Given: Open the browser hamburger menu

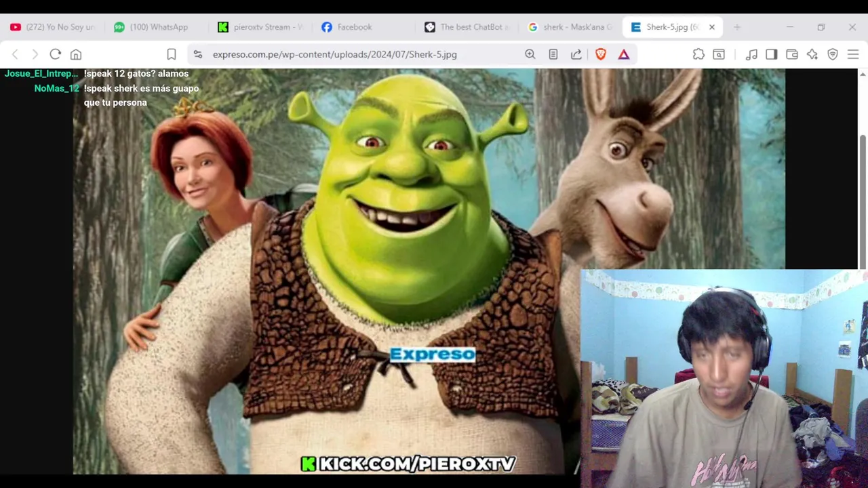Looking at the screenshot, I should pos(853,54).
